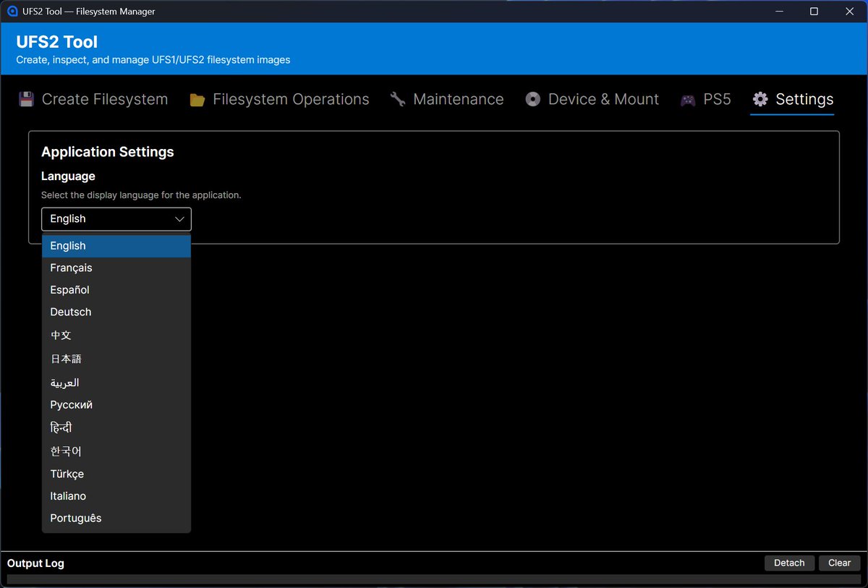Click the Application Settings heading
The image size is (868, 588).
tap(108, 152)
